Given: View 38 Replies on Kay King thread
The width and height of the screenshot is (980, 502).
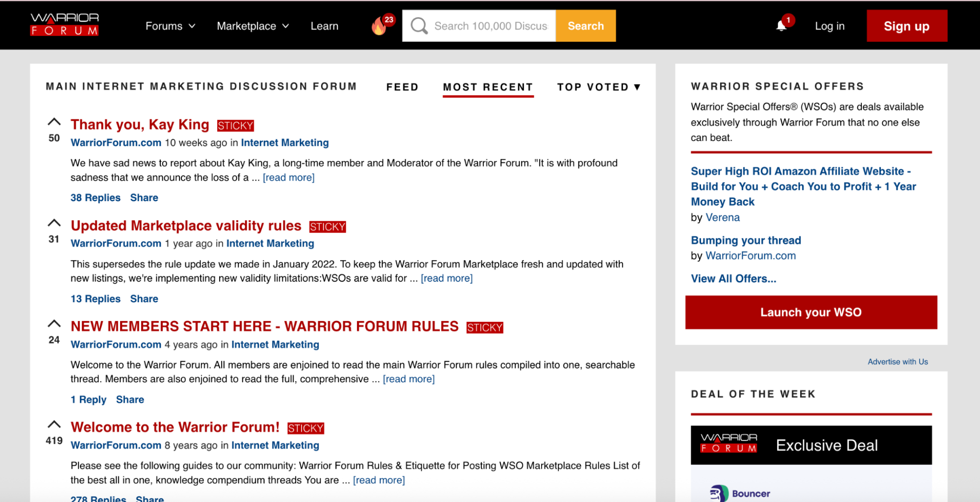Looking at the screenshot, I should 96,198.
